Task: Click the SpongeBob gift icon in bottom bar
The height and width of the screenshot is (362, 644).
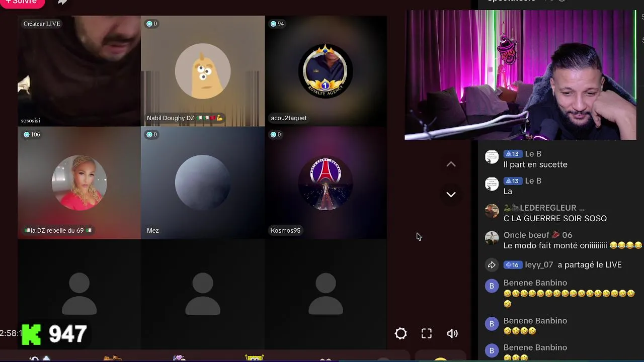Action: point(254,358)
